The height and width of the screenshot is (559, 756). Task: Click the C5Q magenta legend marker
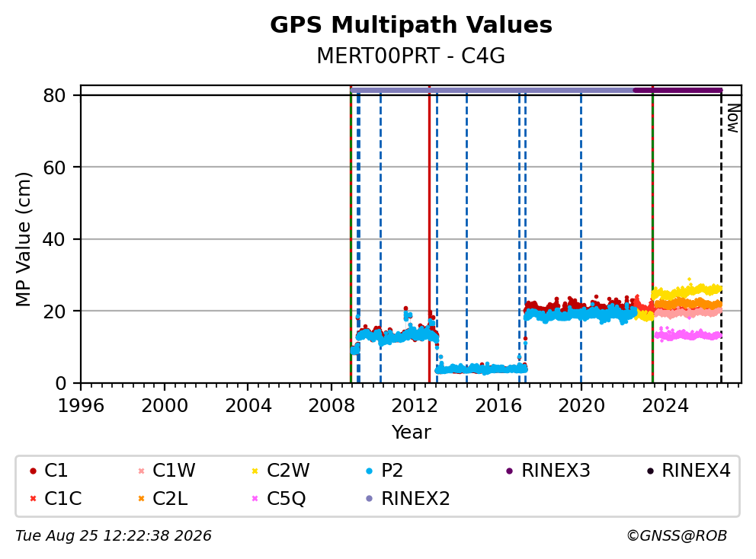[255, 498]
